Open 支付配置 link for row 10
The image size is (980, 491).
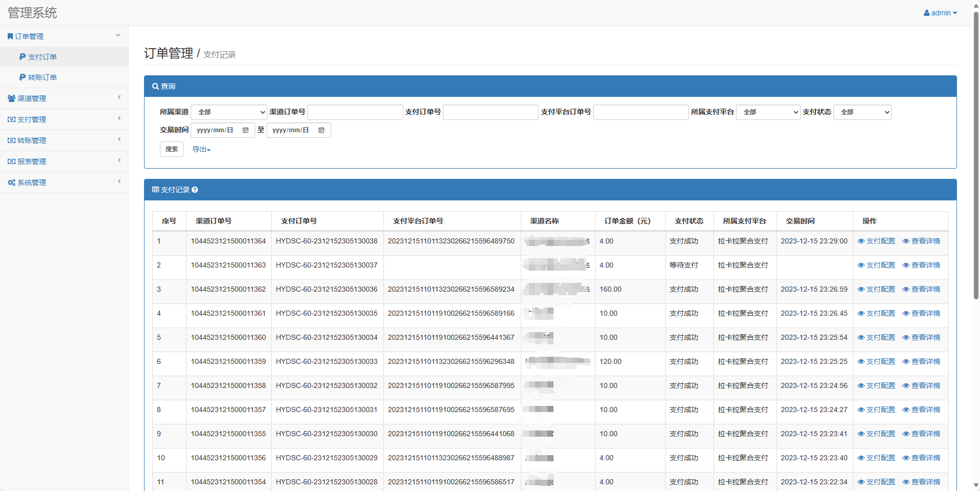pos(876,458)
